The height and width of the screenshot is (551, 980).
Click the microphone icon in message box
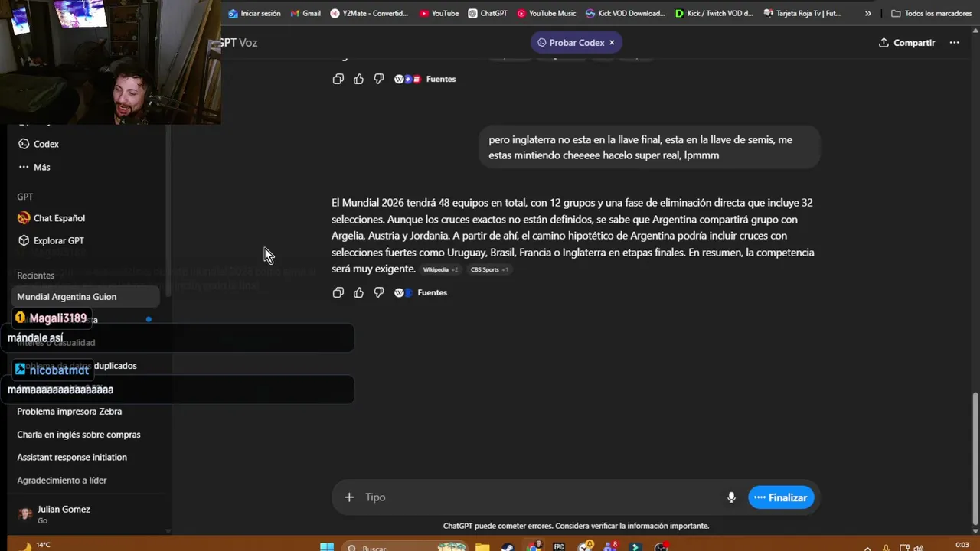(x=731, y=497)
